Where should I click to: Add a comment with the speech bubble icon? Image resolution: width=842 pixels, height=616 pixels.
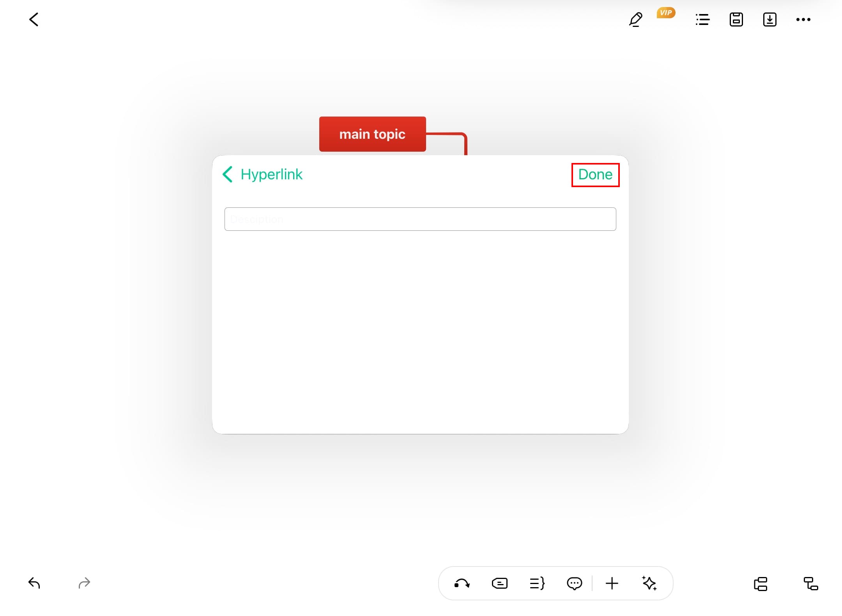575,584
